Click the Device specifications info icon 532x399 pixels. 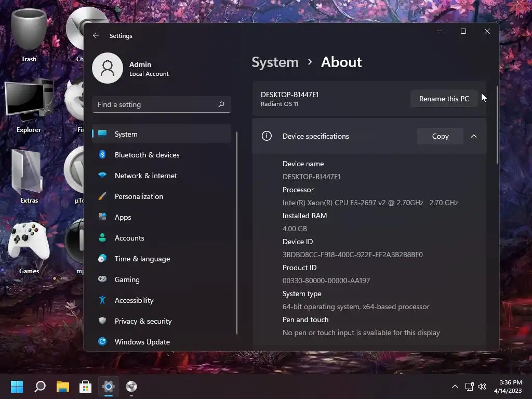267,136
